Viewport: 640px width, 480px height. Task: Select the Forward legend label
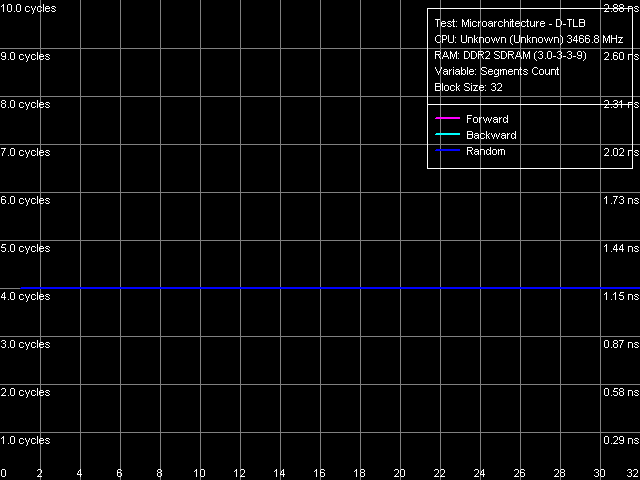[487, 119]
